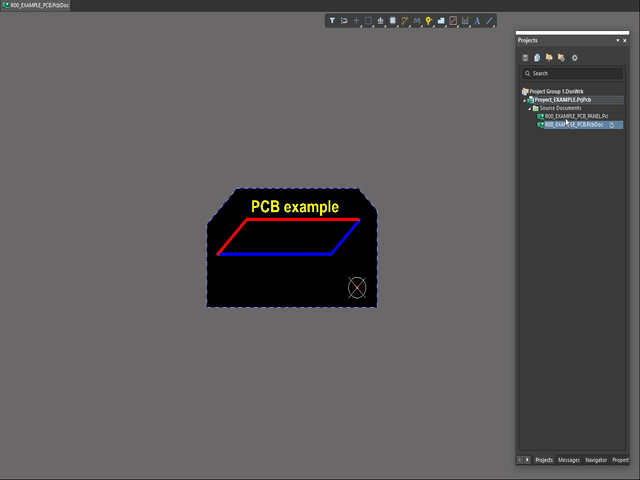
Task: Switch to the Messages tab
Action: click(x=569, y=460)
